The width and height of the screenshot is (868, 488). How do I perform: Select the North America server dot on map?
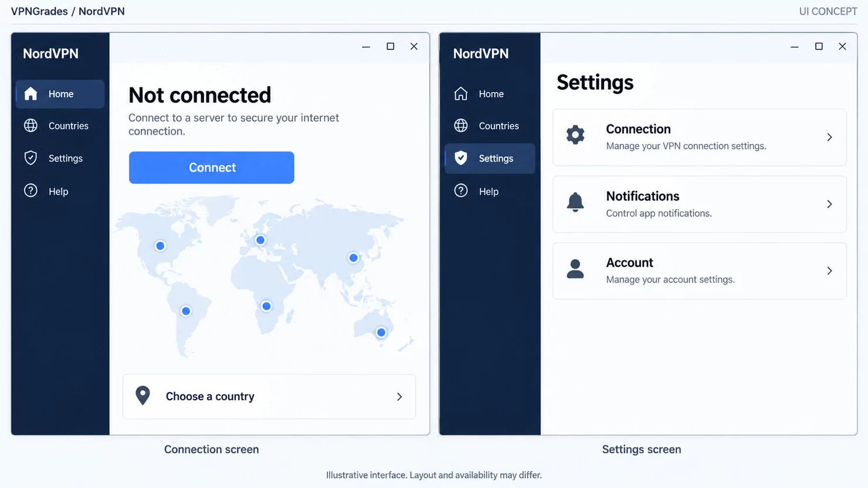point(160,246)
